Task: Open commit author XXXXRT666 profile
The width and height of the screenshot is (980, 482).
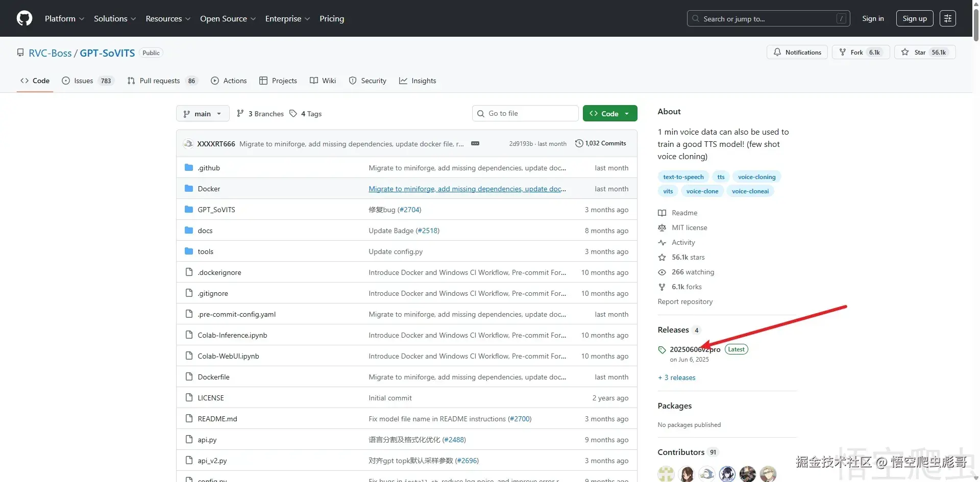Action: point(216,144)
